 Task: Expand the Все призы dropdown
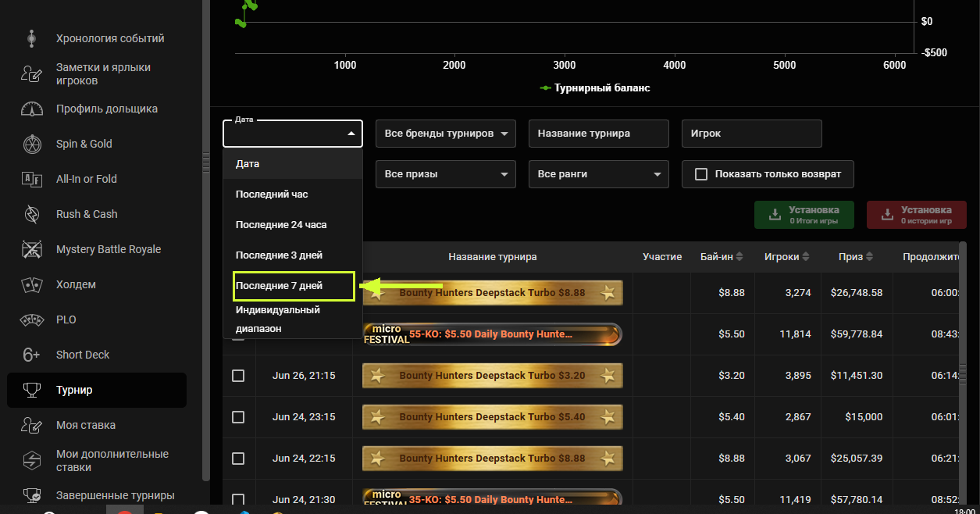click(446, 174)
